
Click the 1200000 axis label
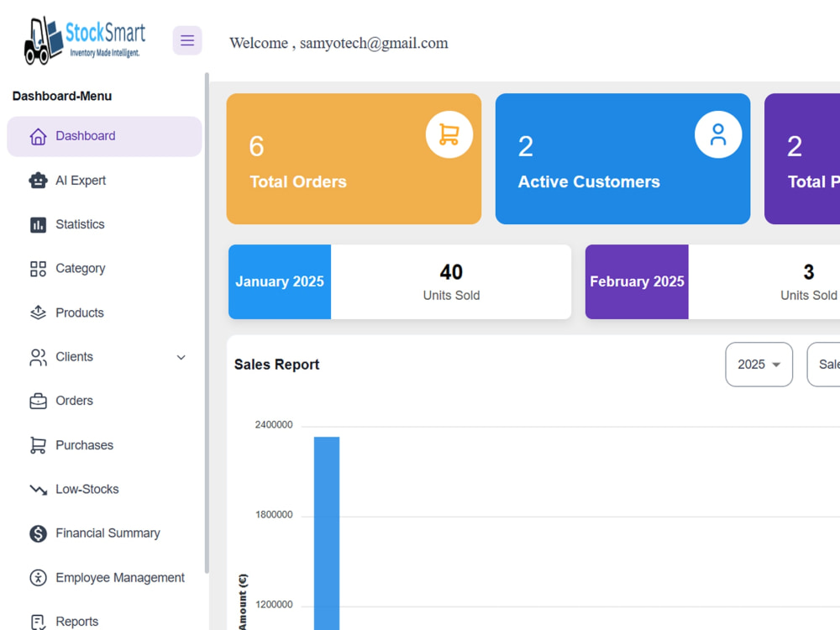[x=274, y=605]
